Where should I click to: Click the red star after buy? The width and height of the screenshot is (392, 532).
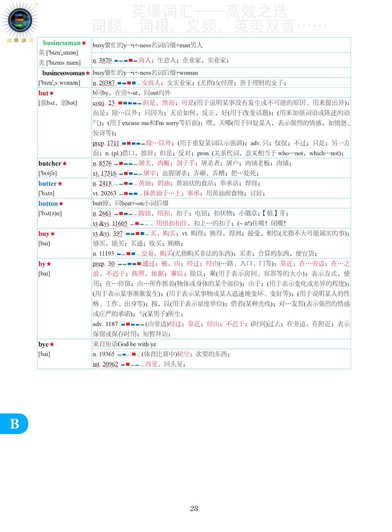tap(53, 234)
